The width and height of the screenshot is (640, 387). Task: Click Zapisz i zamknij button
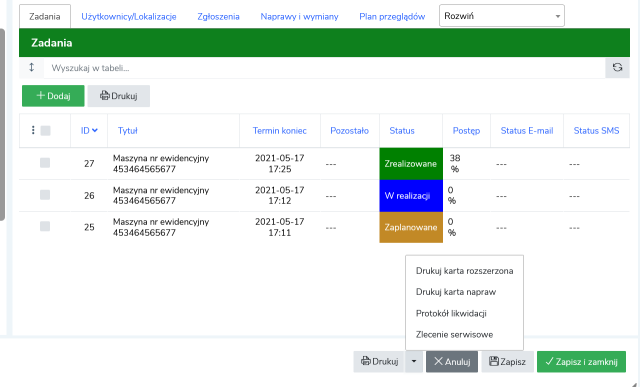coord(581,362)
